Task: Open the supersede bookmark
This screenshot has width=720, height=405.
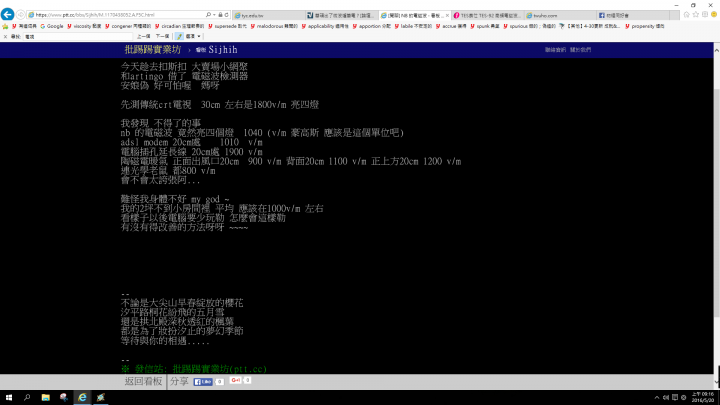Action: [x=227, y=26]
